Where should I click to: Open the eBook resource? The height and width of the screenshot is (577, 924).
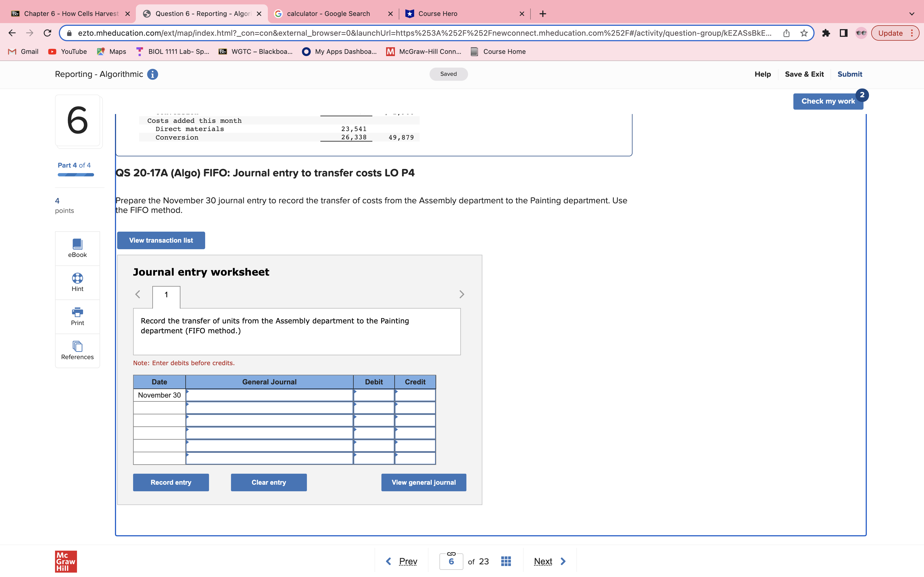[77, 248]
